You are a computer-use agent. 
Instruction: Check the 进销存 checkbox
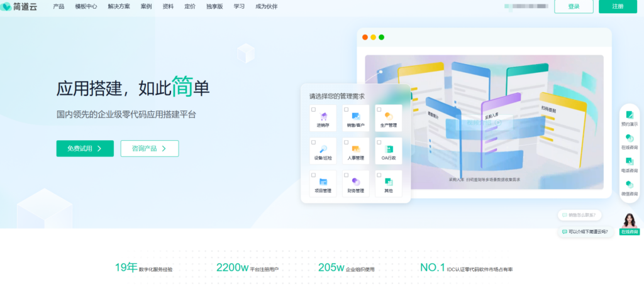pos(313,109)
